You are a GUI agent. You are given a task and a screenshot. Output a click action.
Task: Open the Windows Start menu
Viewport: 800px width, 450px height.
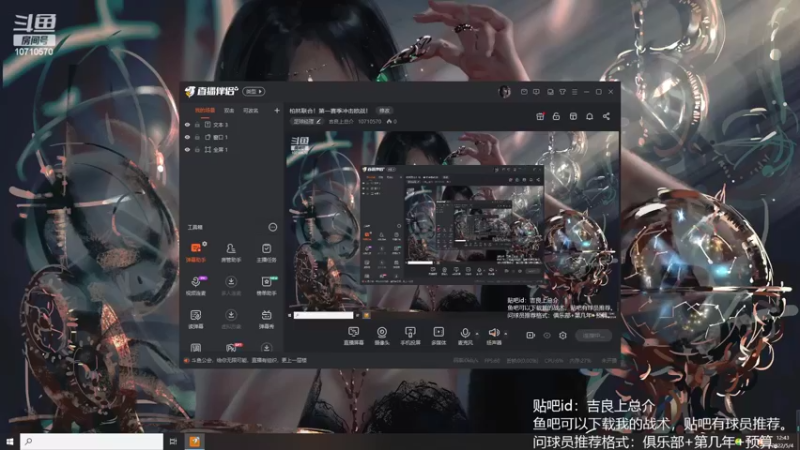click(x=9, y=441)
